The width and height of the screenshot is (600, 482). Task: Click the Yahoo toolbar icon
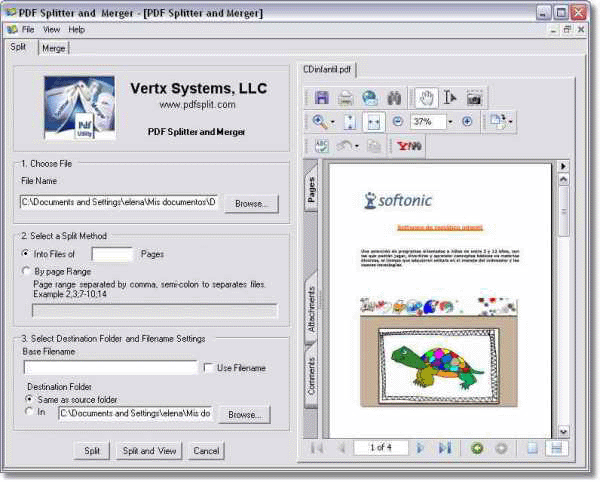click(x=409, y=146)
